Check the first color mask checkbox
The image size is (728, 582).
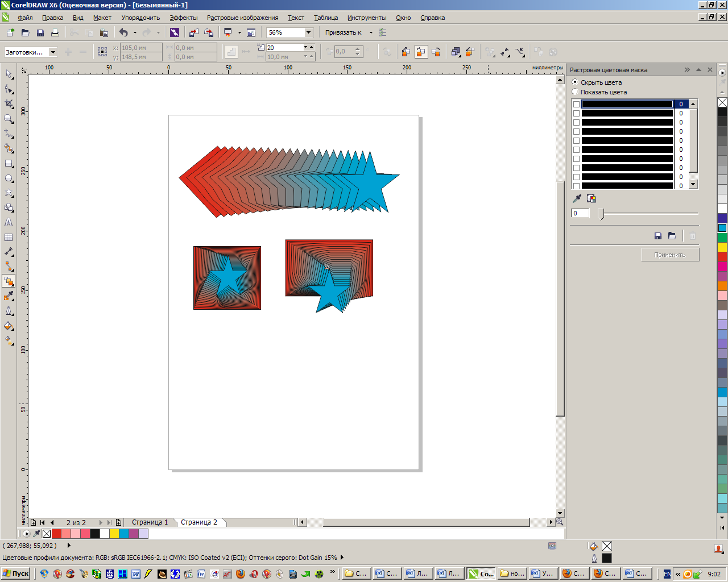tap(576, 105)
